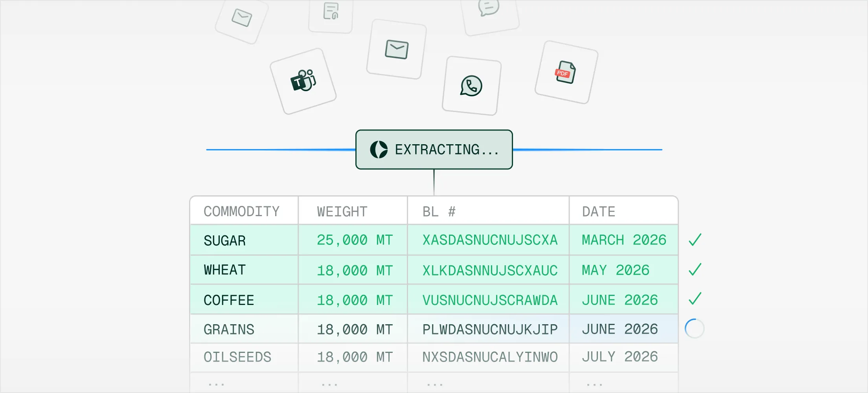The width and height of the screenshot is (868, 393).
Task: Select the WHEAT commodity cell
Action: [244, 270]
